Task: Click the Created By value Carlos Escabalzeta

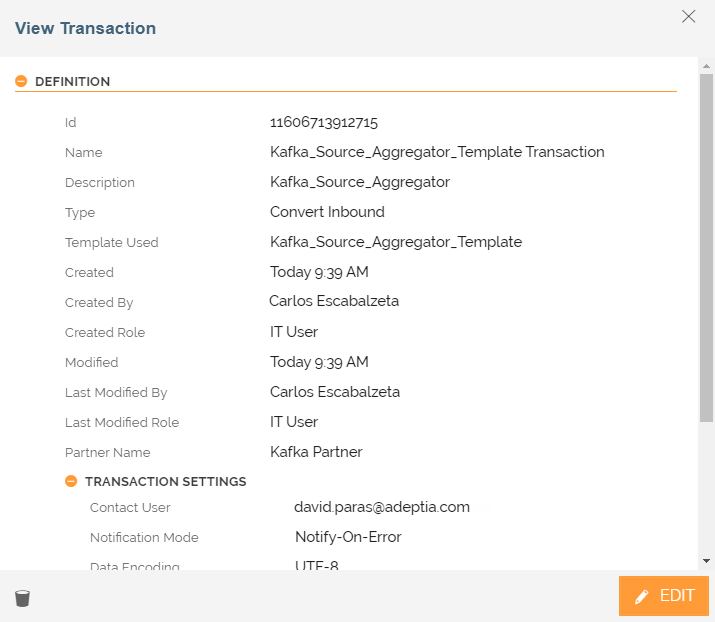Action: point(334,301)
